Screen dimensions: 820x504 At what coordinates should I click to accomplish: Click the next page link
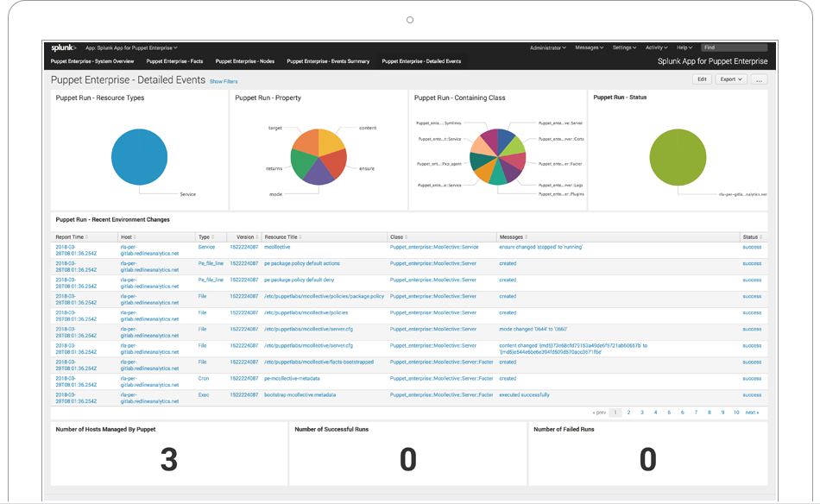[752, 413]
